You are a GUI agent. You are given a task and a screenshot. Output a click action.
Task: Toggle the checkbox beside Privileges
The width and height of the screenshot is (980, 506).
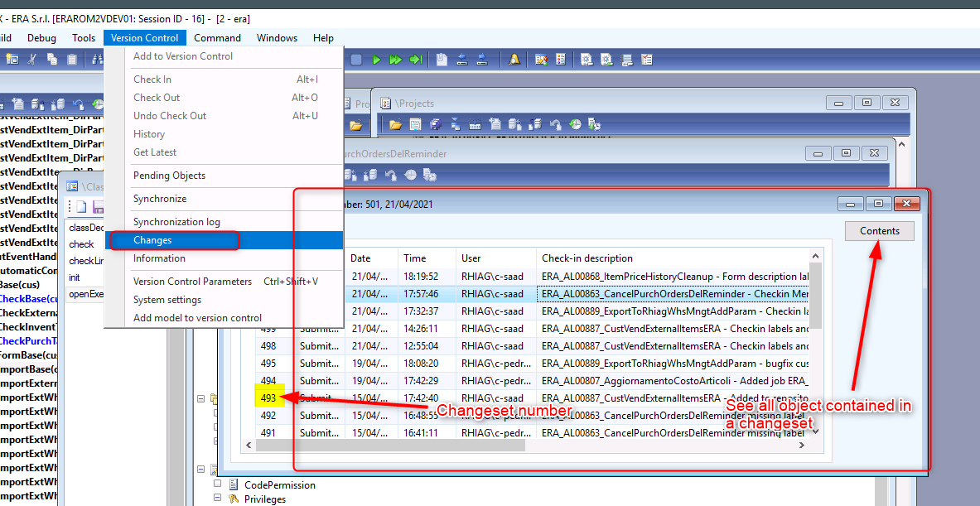217,498
